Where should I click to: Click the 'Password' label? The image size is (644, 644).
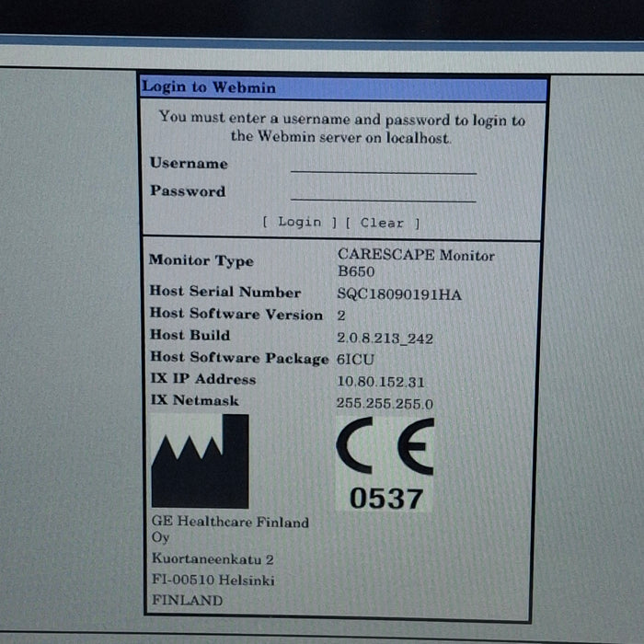coord(188,191)
